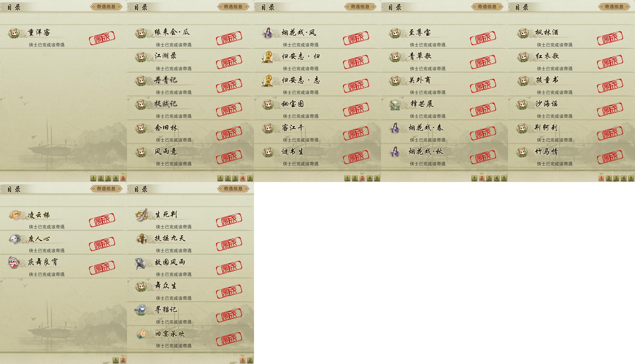Click the sword icon beside 生死判

[x=141, y=214]
